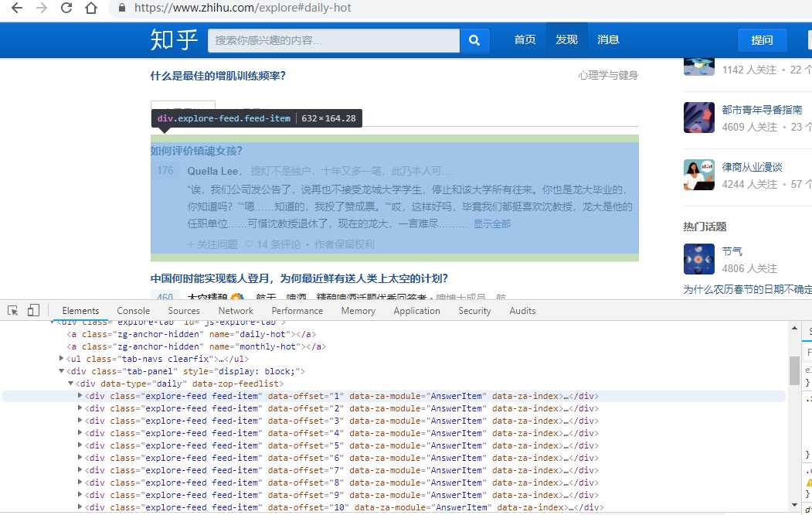Viewport: 812px width, 515px height.
Task: Switch to the Console tab
Action: click(133, 310)
